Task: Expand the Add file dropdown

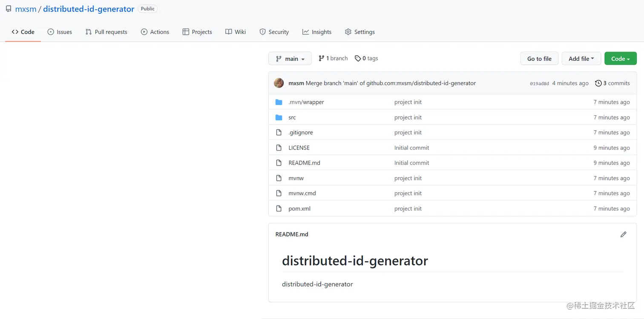Action: coord(581,59)
